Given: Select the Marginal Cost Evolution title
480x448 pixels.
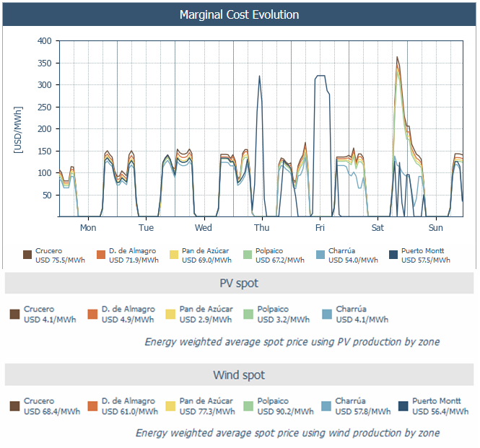Looking at the screenshot, I should tap(239, 14).
